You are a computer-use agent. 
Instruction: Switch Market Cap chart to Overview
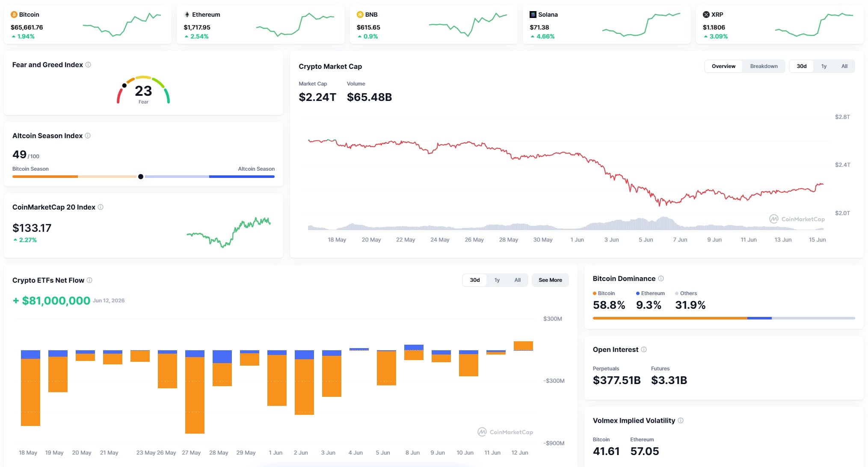click(x=723, y=66)
